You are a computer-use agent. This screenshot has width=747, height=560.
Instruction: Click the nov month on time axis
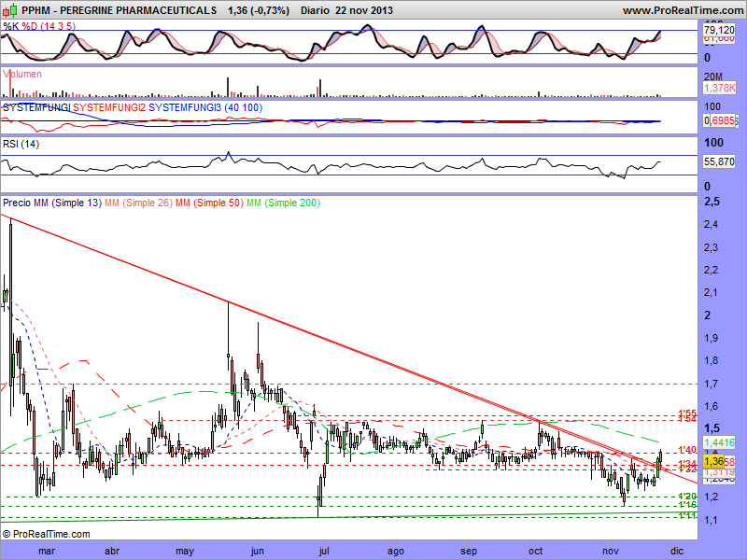(x=611, y=551)
